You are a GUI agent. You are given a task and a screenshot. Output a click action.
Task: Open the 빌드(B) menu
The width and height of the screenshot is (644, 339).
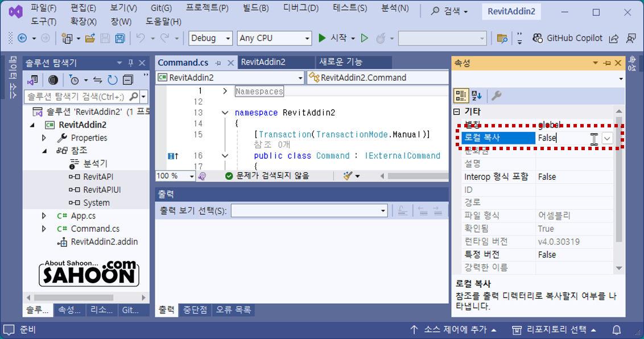pyautogui.click(x=255, y=8)
